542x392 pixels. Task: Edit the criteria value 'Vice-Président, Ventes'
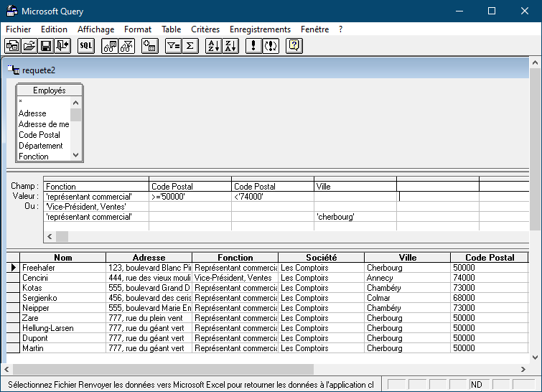(96, 207)
